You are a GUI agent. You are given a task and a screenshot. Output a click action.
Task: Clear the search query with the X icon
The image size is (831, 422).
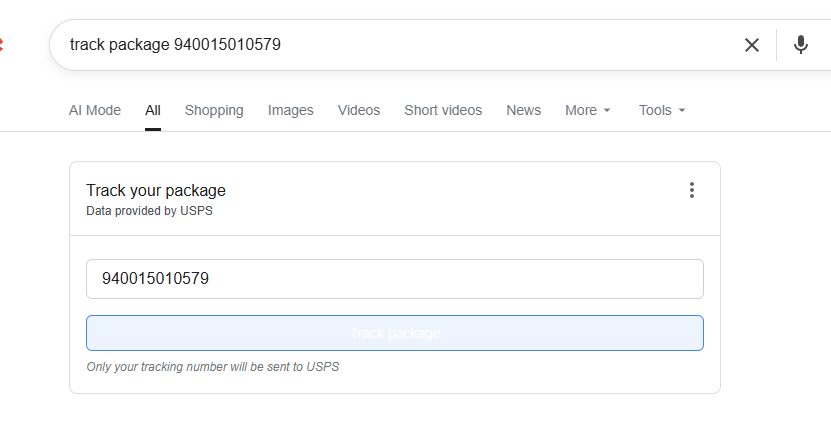[752, 45]
